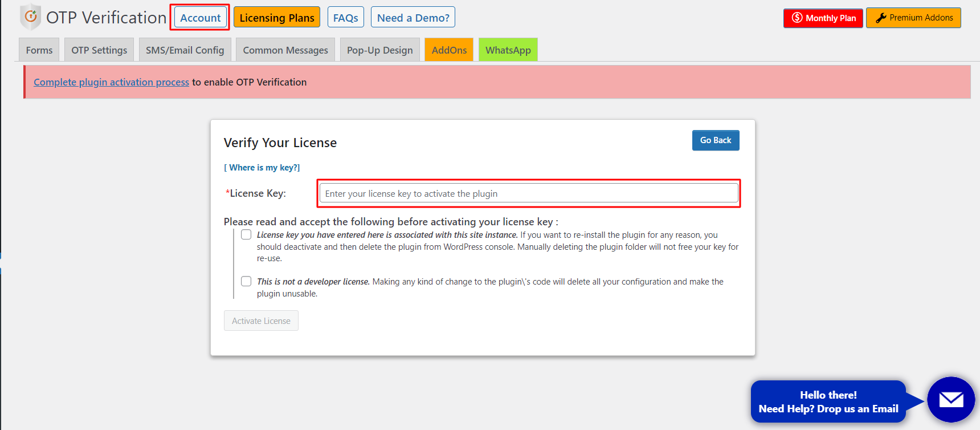Switch to the SMS/Email Config tab

185,50
